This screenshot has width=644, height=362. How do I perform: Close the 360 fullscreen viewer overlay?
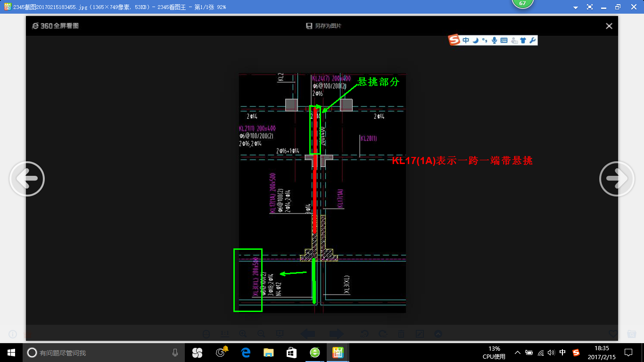click(609, 26)
